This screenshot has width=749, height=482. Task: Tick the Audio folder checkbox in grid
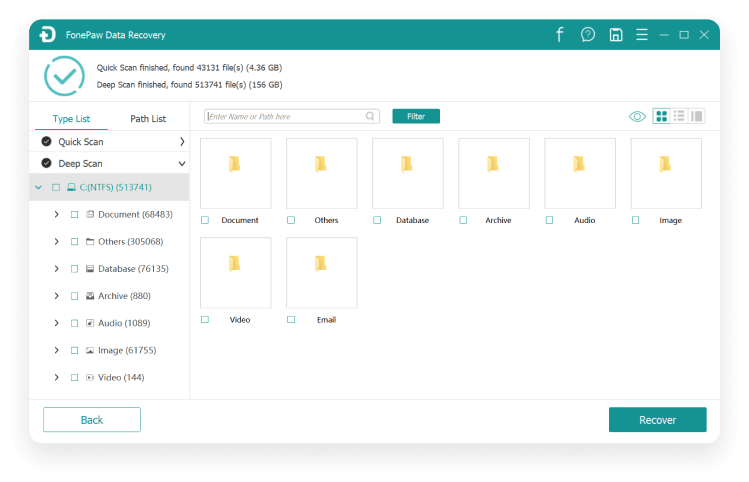click(549, 220)
